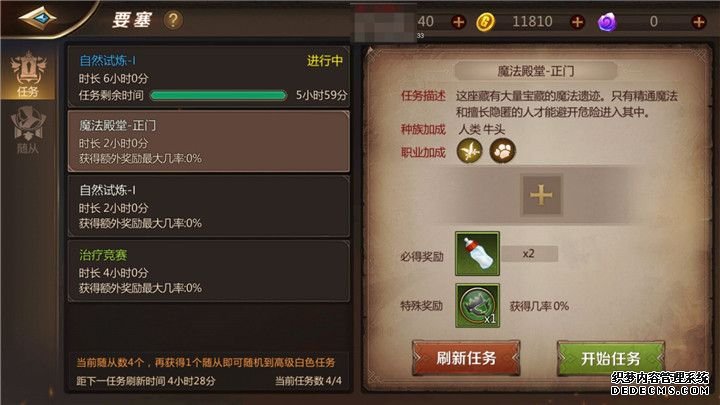Choose the 自然试炼-I two-hour mission
This screenshot has width=720, height=405.
209,206
